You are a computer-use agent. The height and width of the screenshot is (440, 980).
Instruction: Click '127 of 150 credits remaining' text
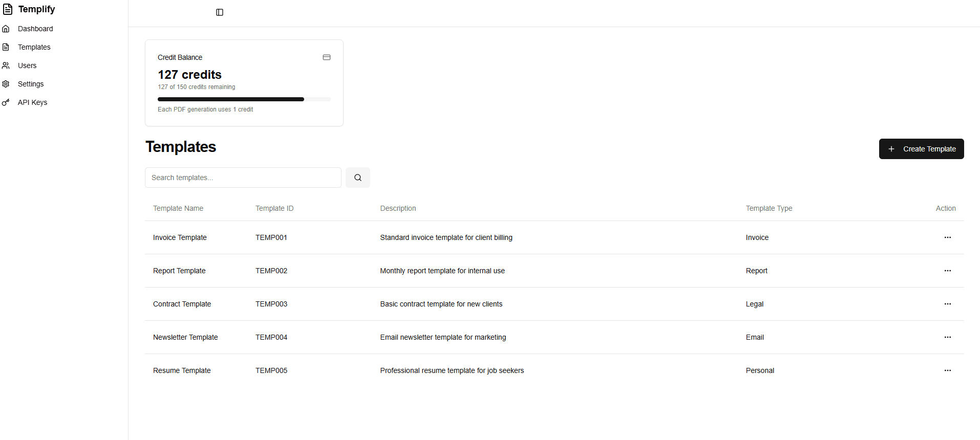click(x=197, y=87)
